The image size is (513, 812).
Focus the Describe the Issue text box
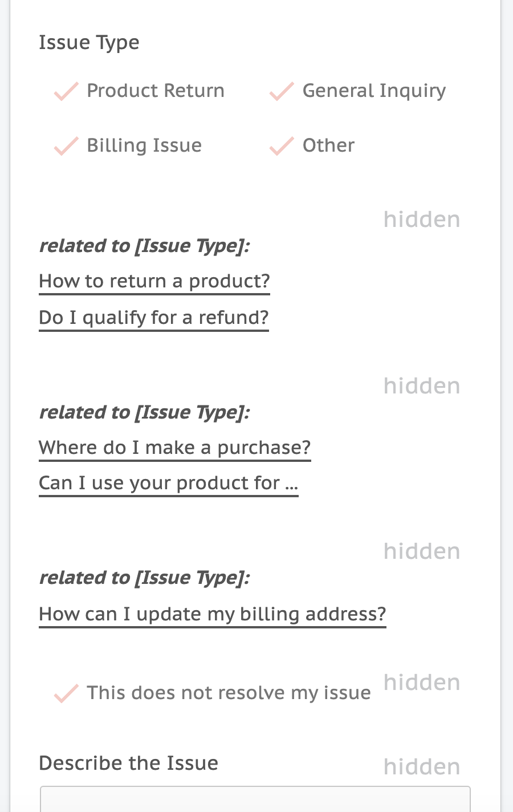(x=255, y=799)
